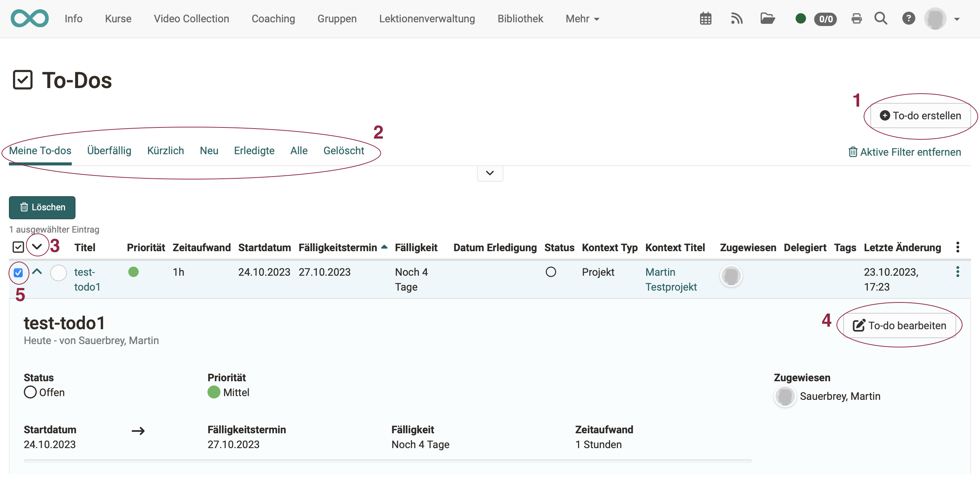The width and height of the screenshot is (980, 489).
Task: Click the help question mark icon
Action: (x=909, y=18)
